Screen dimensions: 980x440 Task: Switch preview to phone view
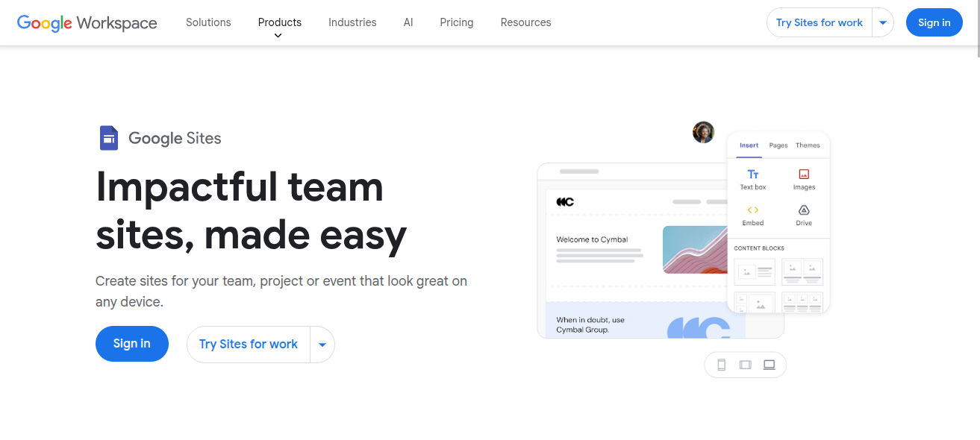(721, 365)
